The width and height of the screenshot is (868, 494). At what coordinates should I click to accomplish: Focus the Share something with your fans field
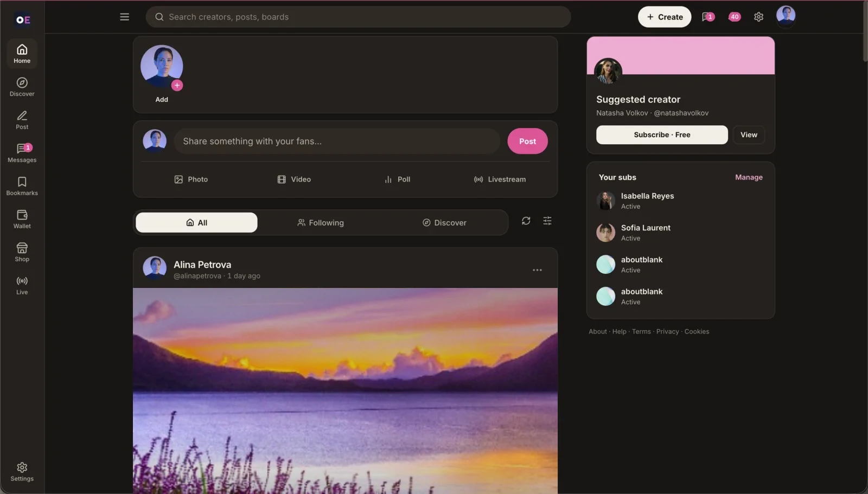(336, 141)
